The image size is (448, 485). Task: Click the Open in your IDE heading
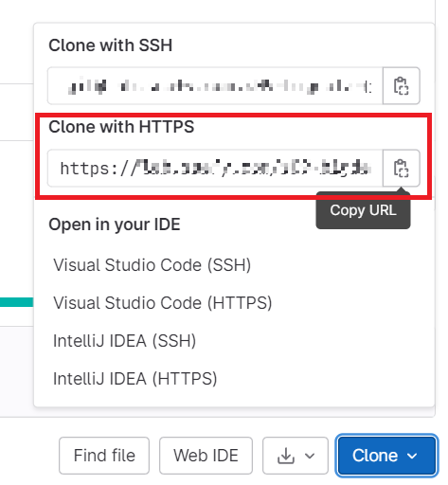point(115,225)
